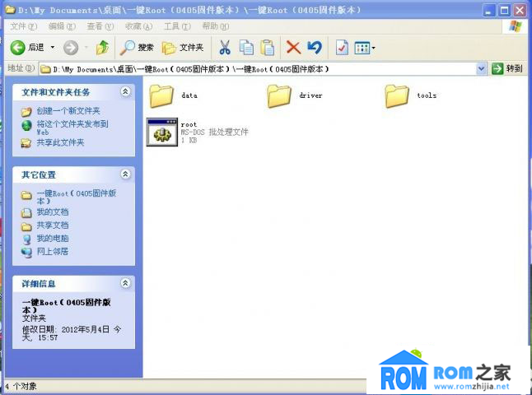532x395 pixels.
Task: Click the '1 KB' file size text
Action: [189, 140]
